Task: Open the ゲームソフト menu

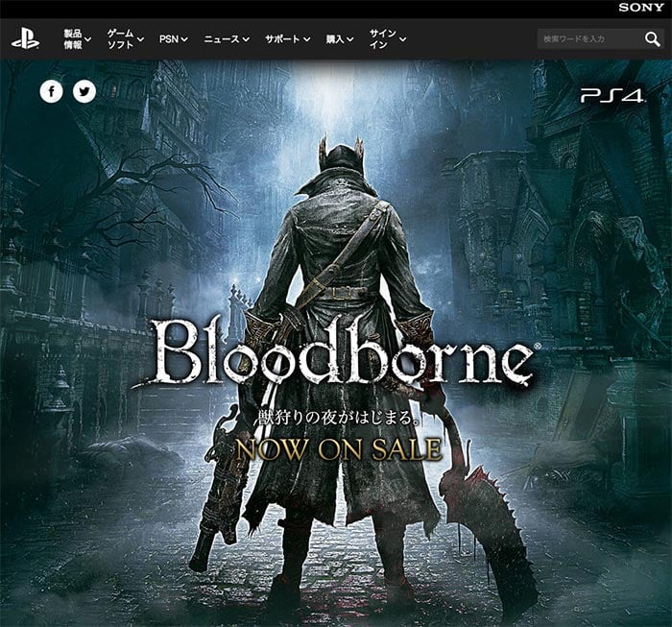Action: [x=125, y=39]
